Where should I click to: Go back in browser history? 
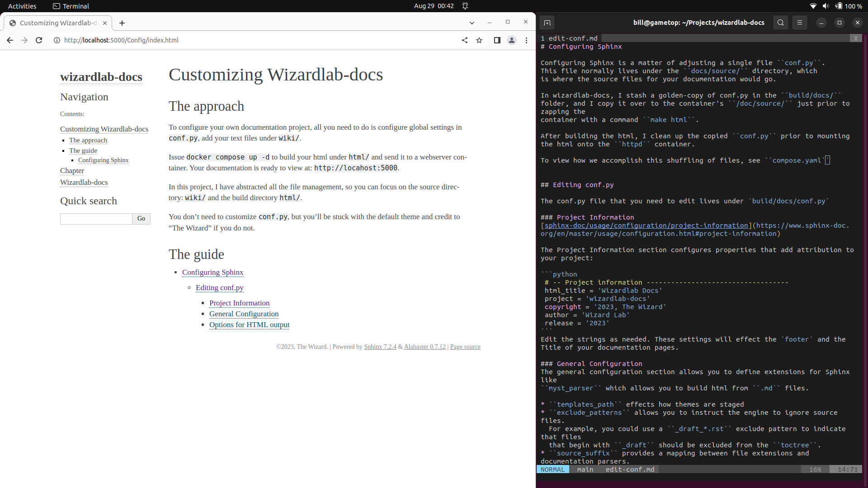pyautogui.click(x=10, y=40)
